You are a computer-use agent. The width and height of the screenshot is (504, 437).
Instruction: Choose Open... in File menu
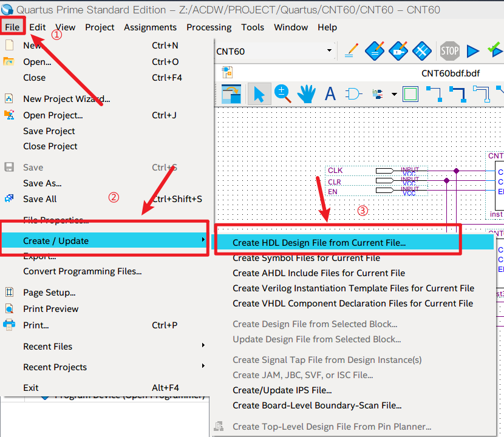point(37,61)
